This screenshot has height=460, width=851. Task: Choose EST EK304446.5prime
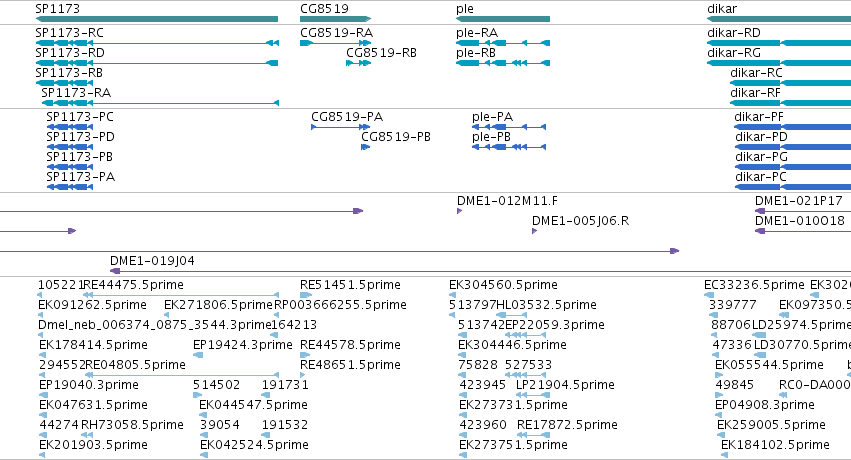512,345
